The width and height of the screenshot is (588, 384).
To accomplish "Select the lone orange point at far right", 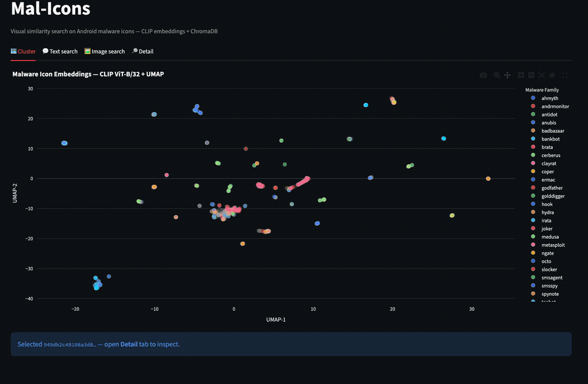I will pyautogui.click(x=488, y=179).
